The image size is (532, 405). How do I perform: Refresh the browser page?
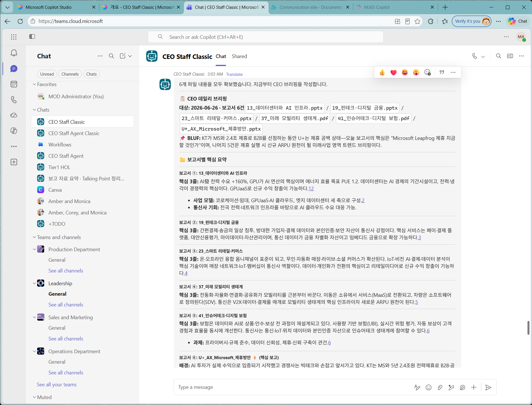point(20,21)
